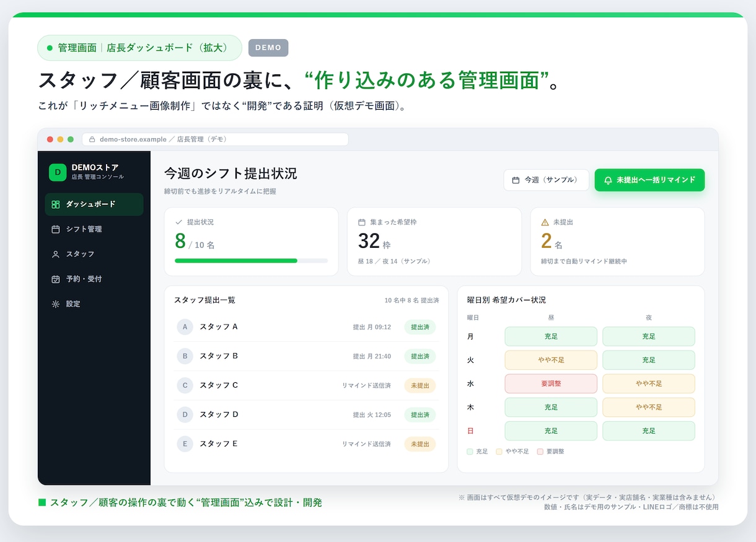Click avatar B of スタッフ B
The height and width of the screenshot is (542, 756).
click(185, 356)
